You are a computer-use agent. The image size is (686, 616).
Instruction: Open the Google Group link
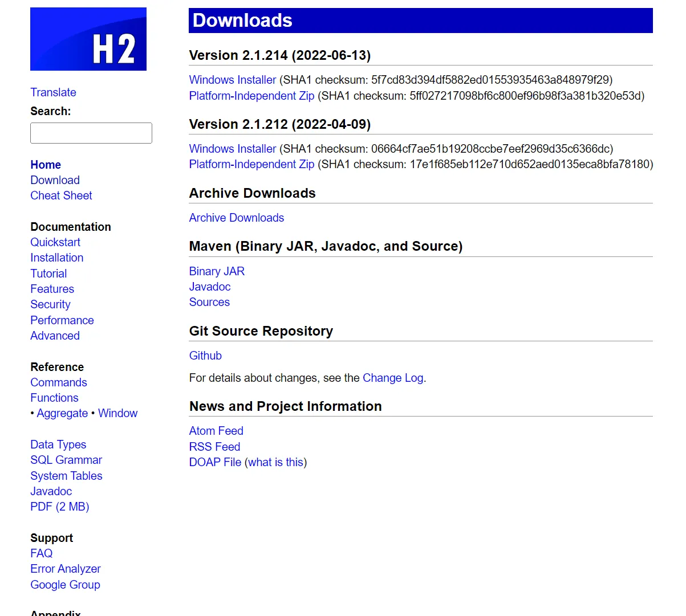[x=65, y=585]
